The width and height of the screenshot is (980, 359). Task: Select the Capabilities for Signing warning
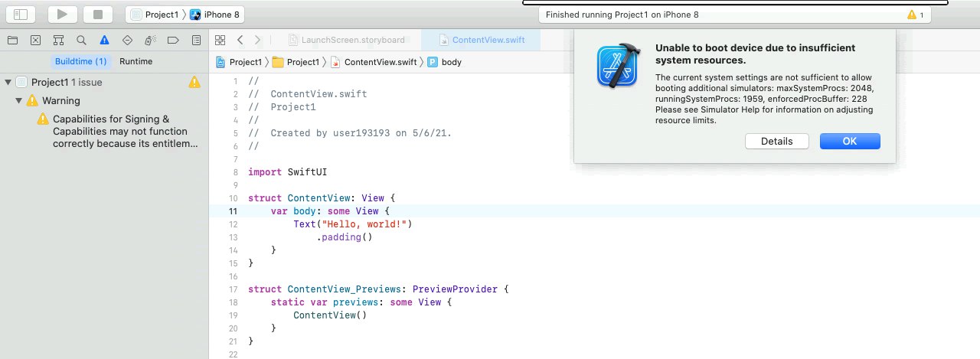(x=117, y=131)
